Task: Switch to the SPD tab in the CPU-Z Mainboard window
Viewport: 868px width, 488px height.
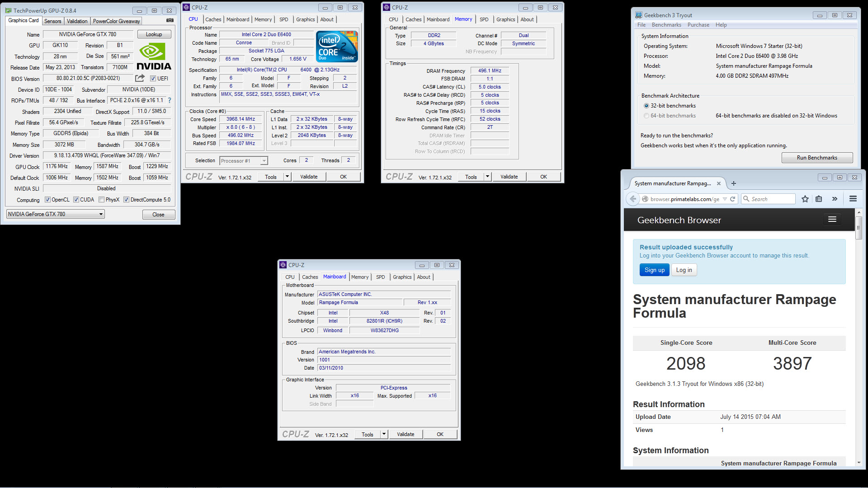Action: [x=381, y=277]
